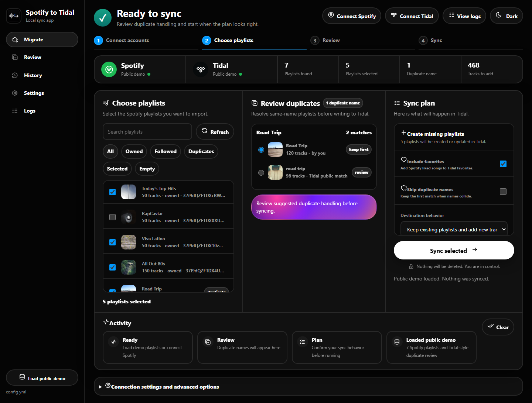Click the lock icon beside Nothing will be deleted
The image size is (532, 403).
coord(411,266)
